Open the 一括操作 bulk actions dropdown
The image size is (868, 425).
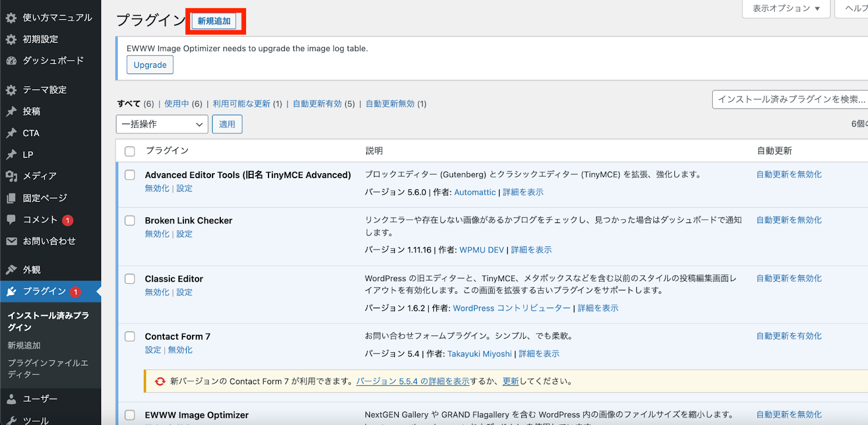(x=162, y=124)
